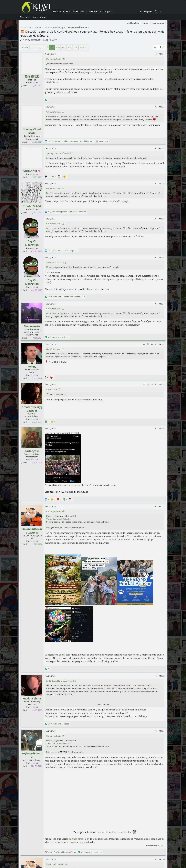The image size is (186, 868).
Task: Click the share icon on post #4,523
Action: pyautogui.click(x=156, y=148)
